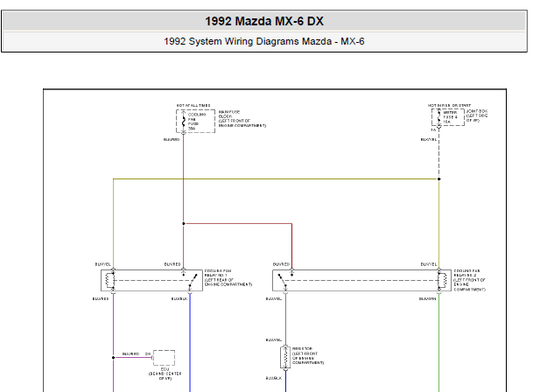Click the wire color label below the meter fuse

point(429,140)
